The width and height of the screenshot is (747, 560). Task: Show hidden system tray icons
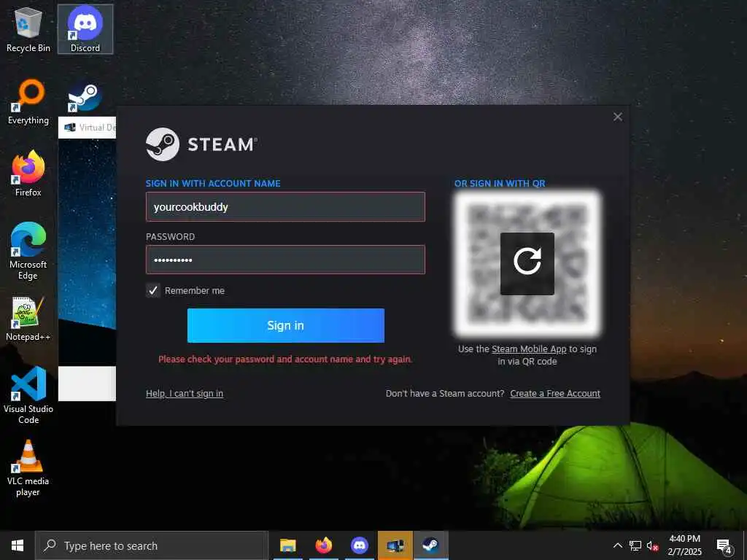[x=617, y=545]
